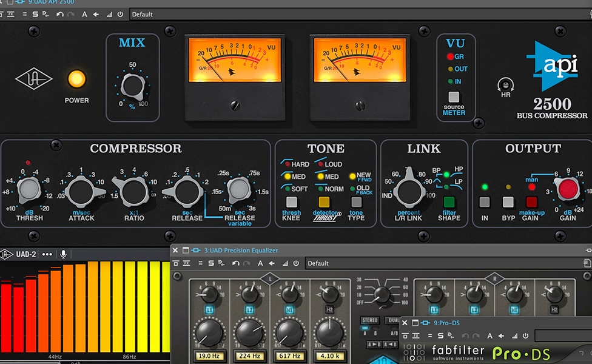The image size is (592, 364).
Task: Select STEREO mode in Precision Equalizer
Action: [369, 320]
